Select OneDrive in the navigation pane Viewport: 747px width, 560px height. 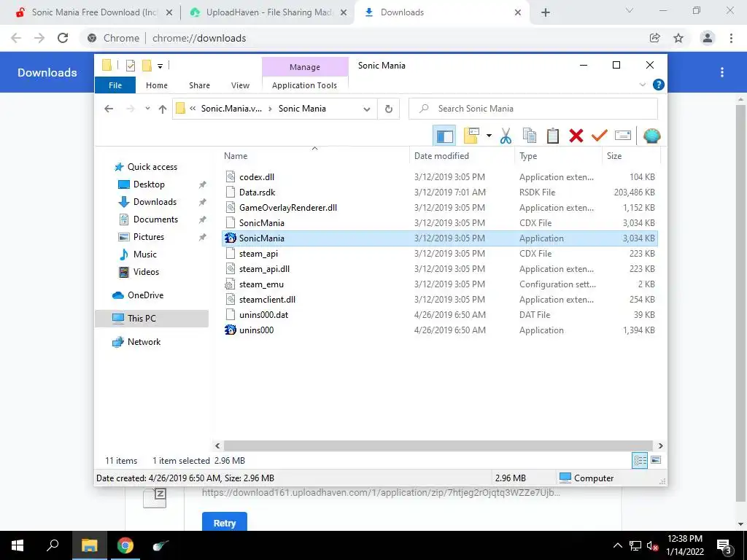click(145, 295)
